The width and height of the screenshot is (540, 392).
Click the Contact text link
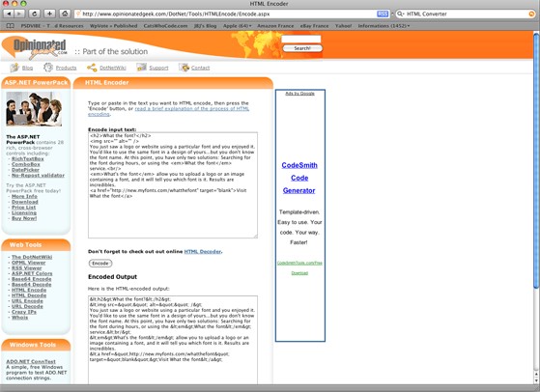point(200,68)
